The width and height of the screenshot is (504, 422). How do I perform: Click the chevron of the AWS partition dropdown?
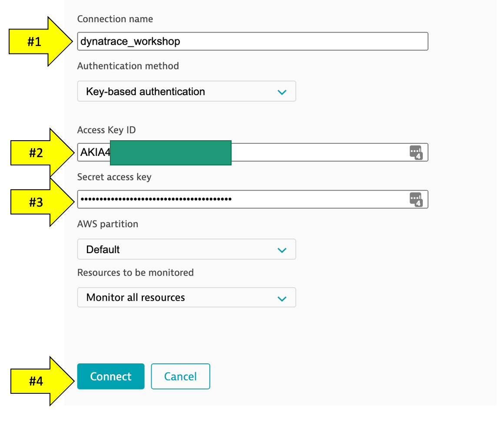point(282,250)
